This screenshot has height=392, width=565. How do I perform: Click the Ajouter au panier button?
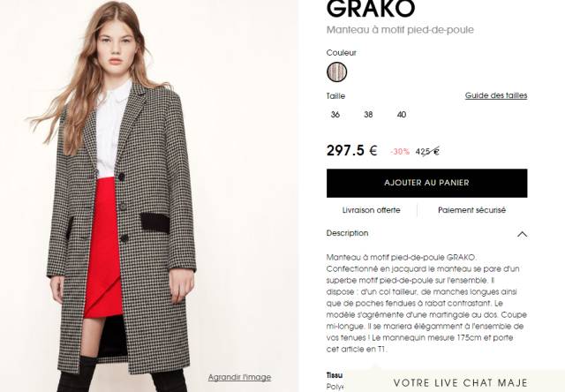427,183
